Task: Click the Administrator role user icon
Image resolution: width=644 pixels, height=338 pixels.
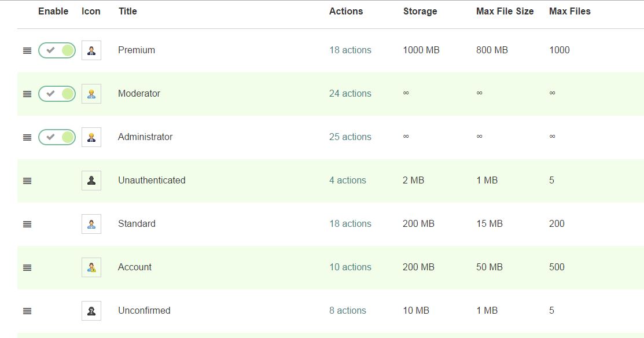Action: (x=91, y=137)
